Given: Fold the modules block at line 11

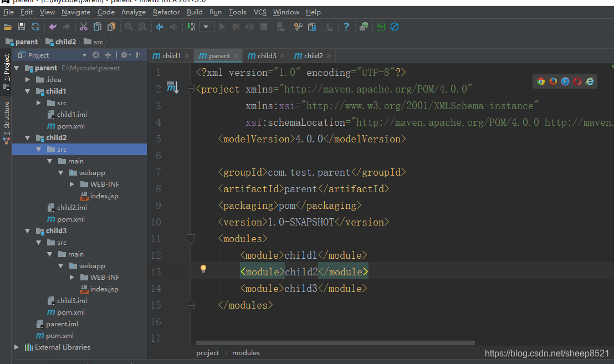Looking at the screenshot, I should coord(191,238).
